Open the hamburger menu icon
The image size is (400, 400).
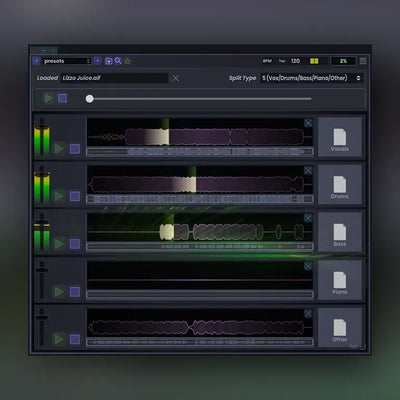[x=363, y=61]
